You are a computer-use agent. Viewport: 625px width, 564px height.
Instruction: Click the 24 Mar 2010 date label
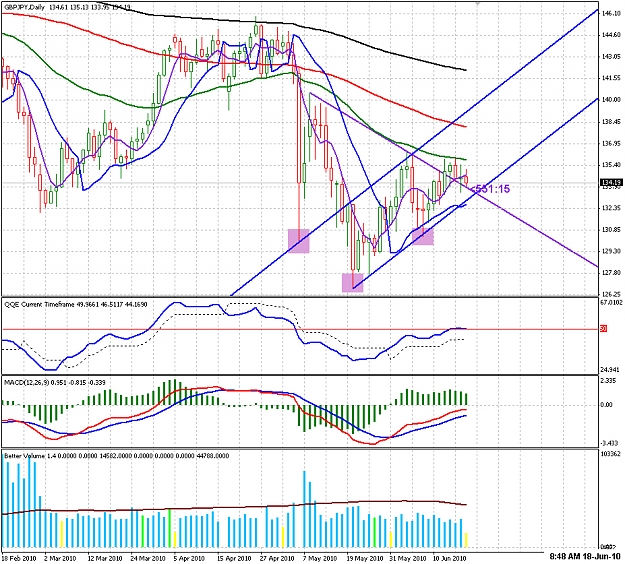pyautogui.click(x=147, y=558)
